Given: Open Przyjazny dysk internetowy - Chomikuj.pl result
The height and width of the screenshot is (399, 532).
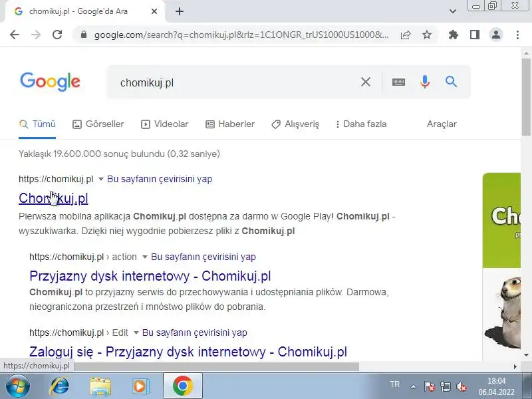Looking at the screenshot, I should point(150,276).
